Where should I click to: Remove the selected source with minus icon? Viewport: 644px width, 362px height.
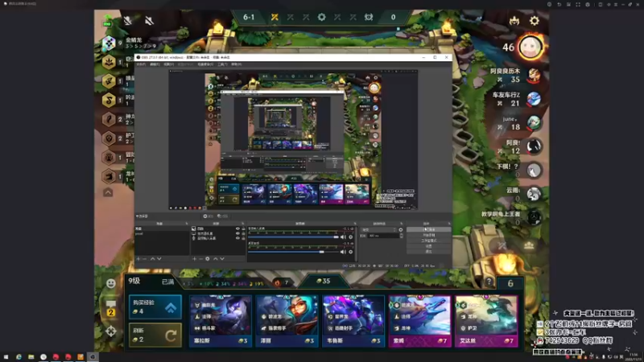click(200, 259)
